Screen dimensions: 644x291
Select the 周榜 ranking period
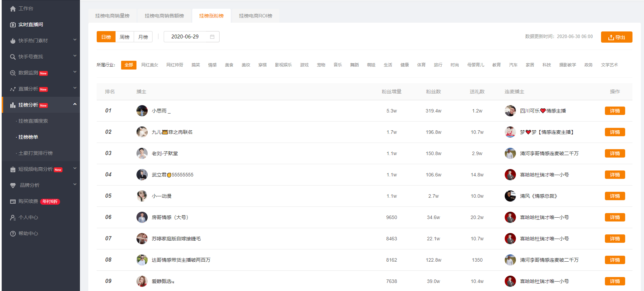(x=125, y=37)
